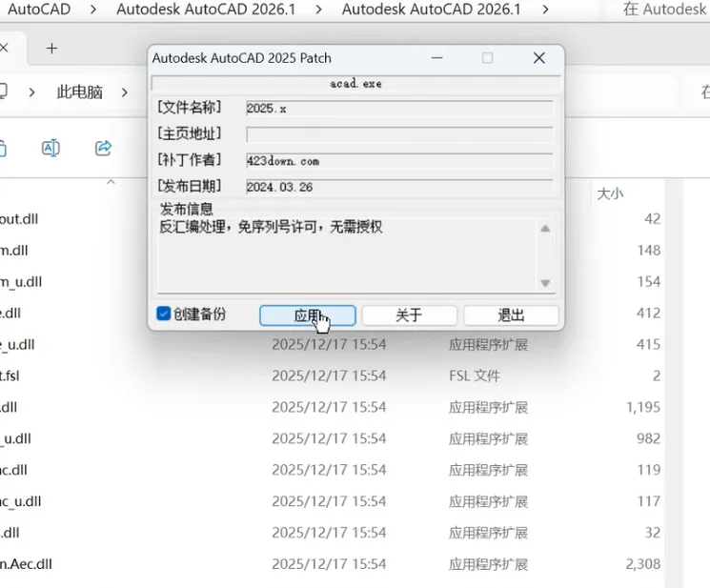Expand chevron before 此电脑 in address bar

31,92
